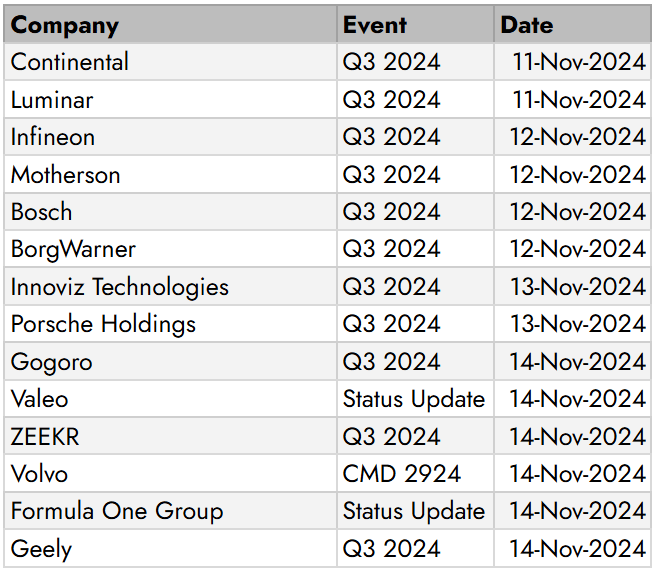The height and width of the screenshot is (571, 655).
Task: Click the Motherson company cell
Action: click(x=170, y=174)
